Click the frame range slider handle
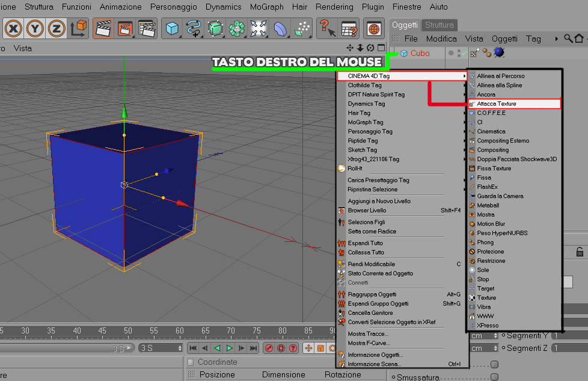Image resolution: width=588 pixels, height=381 pixels. point(129,348)
